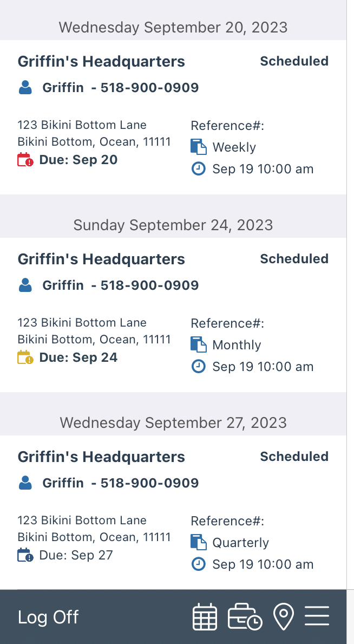
Task: Log off from the app
Action: [48, 617]
